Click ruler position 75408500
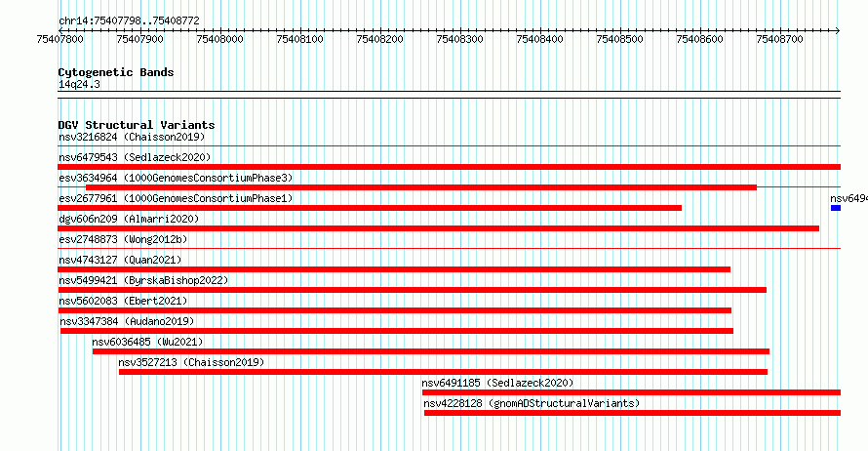Image resolution: width=868 pixels, height=451 pixels. 620,39
